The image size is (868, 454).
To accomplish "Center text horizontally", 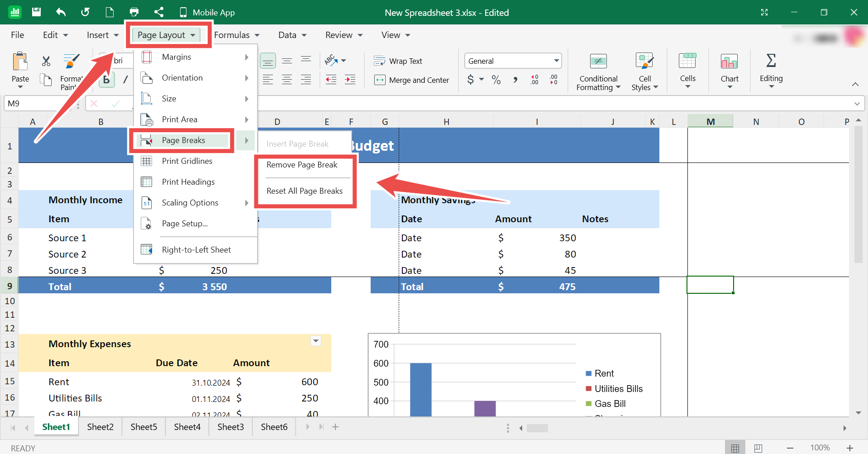I will tap(287, 80).
